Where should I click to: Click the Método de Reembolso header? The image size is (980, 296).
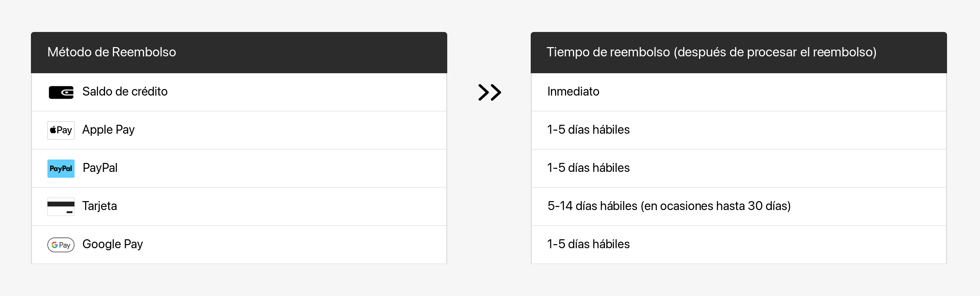(112, 52)
